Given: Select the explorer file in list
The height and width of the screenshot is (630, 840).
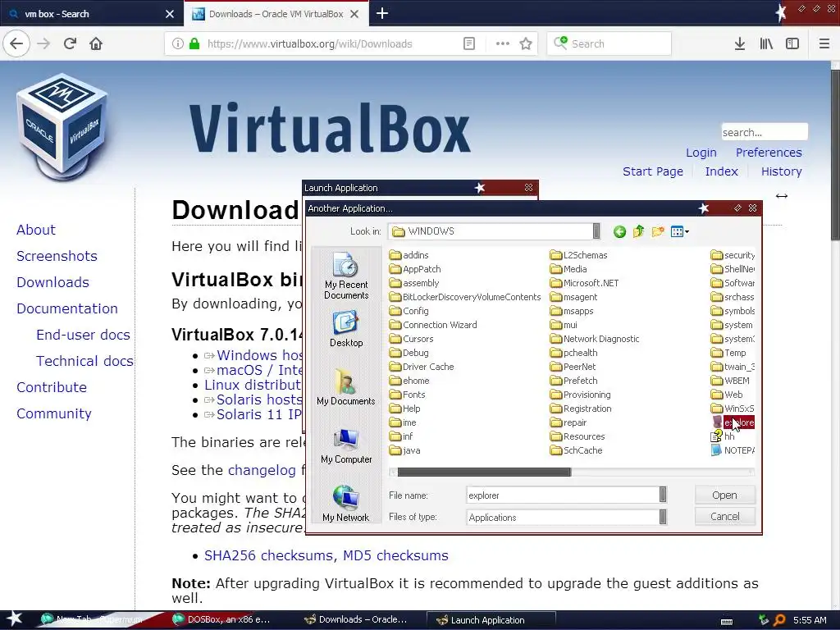Looking at the screenshot, I should (x=733, y=422).
